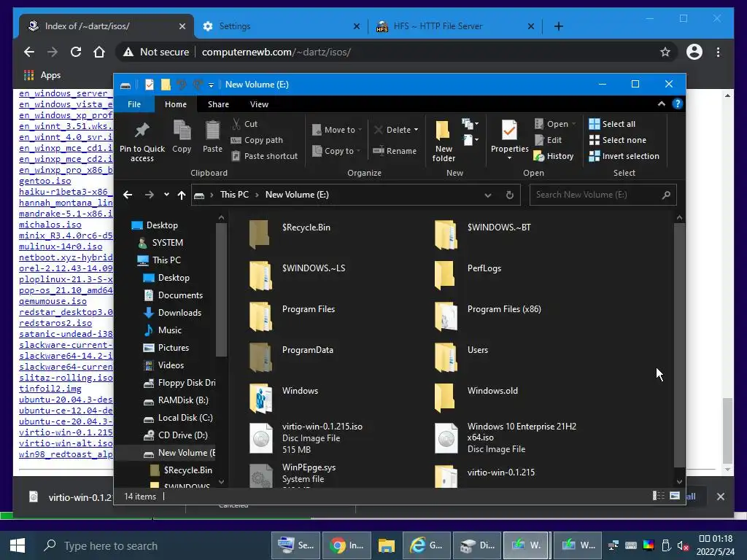This screenshot has height=560, width=747.
Task: Select Local Disk (C:) in navigation pane
Action: [185, 418]
